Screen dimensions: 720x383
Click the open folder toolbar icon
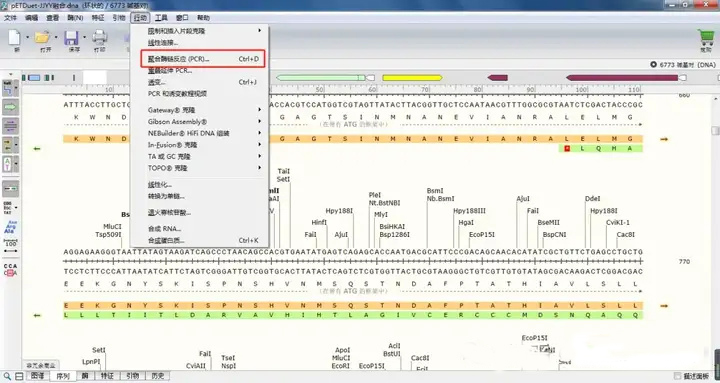coord(42,38)
